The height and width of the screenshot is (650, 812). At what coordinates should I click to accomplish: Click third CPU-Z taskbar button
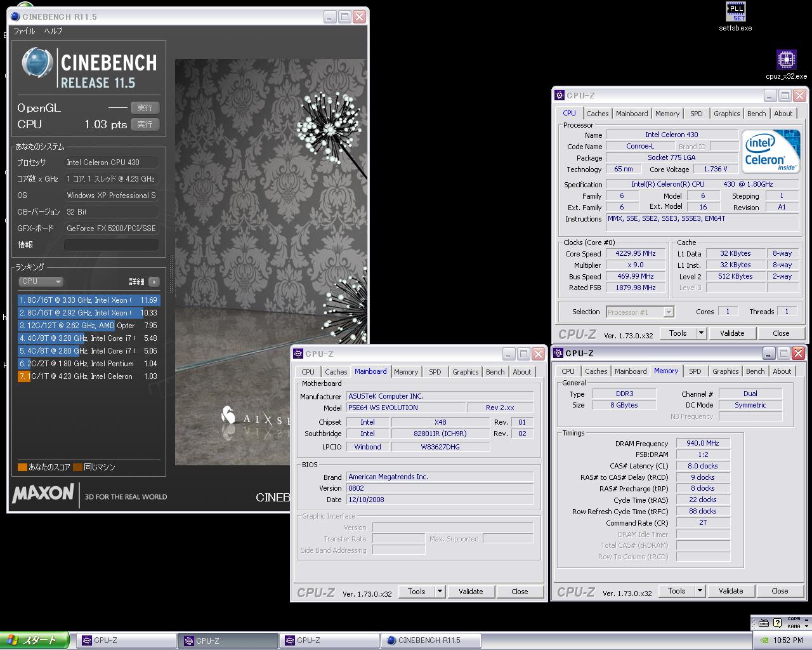pos(329,640)
